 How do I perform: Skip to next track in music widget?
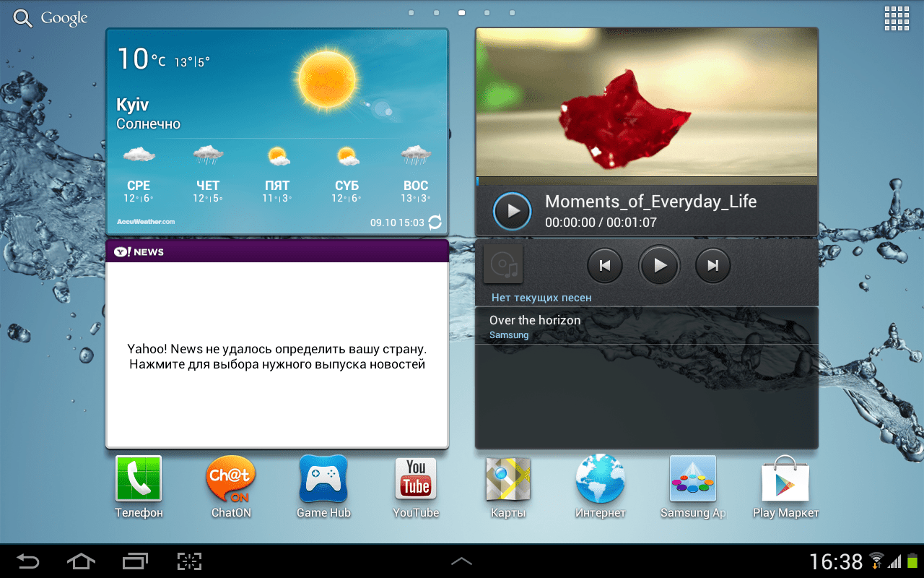tap(712, 266)
